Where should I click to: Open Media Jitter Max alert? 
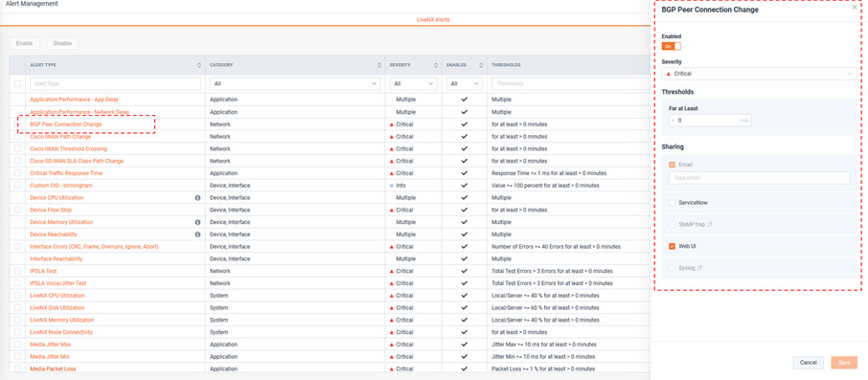click(x=50, y=344)
